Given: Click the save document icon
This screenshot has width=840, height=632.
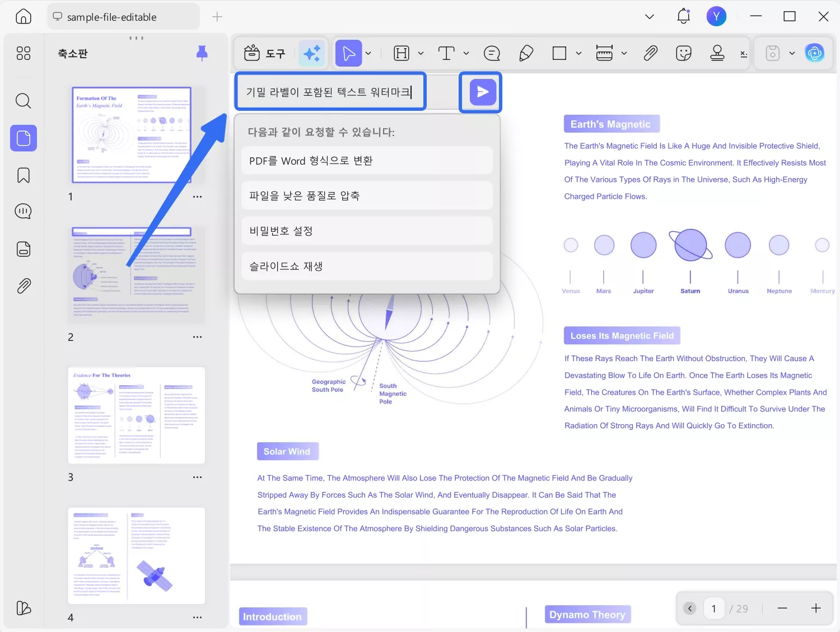Looking at the screenshot, I should tap(773, 53).
